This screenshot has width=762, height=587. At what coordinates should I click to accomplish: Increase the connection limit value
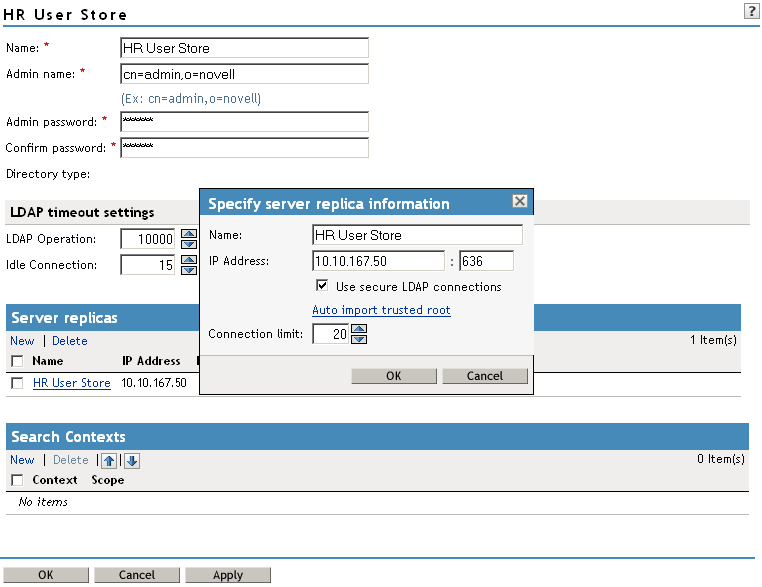tap(359, 329)
